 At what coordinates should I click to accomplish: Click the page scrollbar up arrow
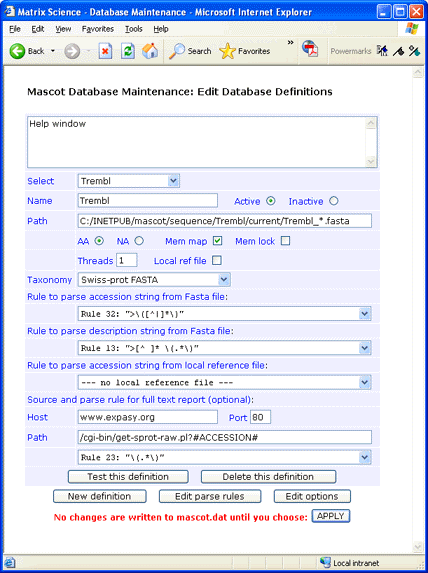[417, 73]
